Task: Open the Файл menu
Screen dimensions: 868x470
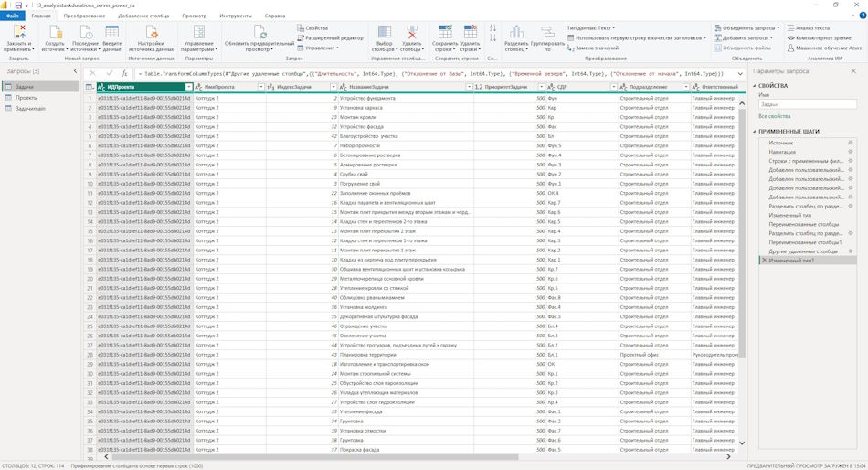Action: point(12,16)
